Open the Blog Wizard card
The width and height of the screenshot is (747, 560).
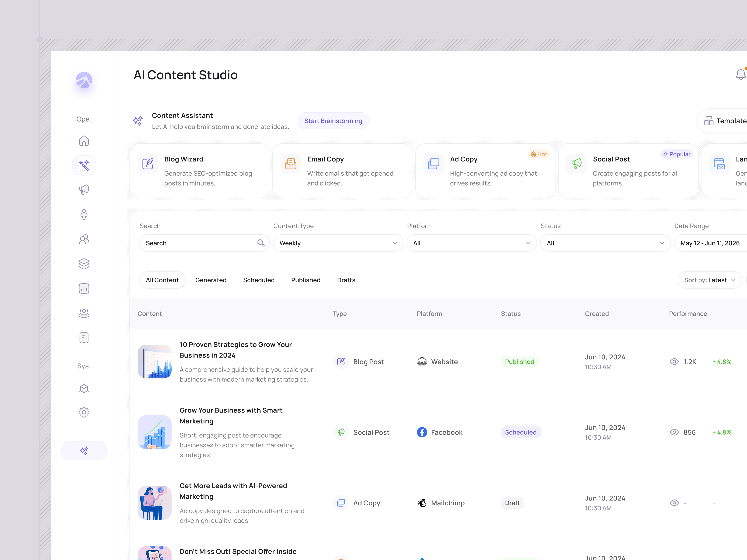pos(200,171)
